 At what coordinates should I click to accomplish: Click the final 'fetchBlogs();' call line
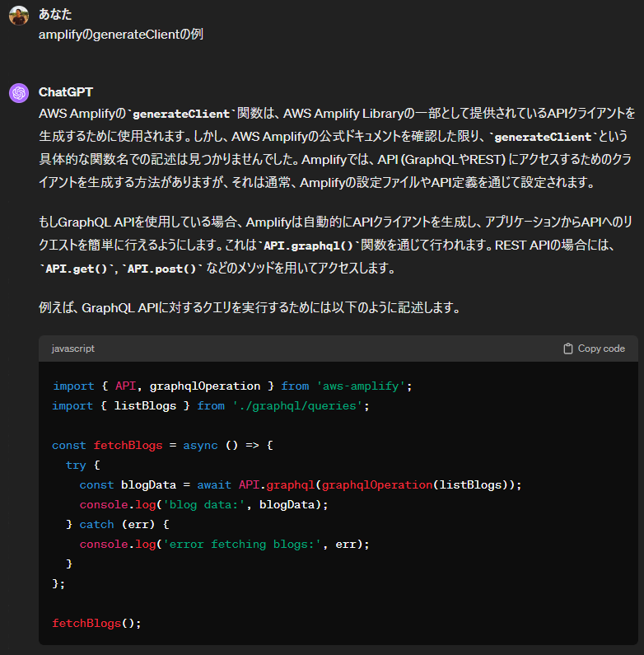[x=96, y=623]
